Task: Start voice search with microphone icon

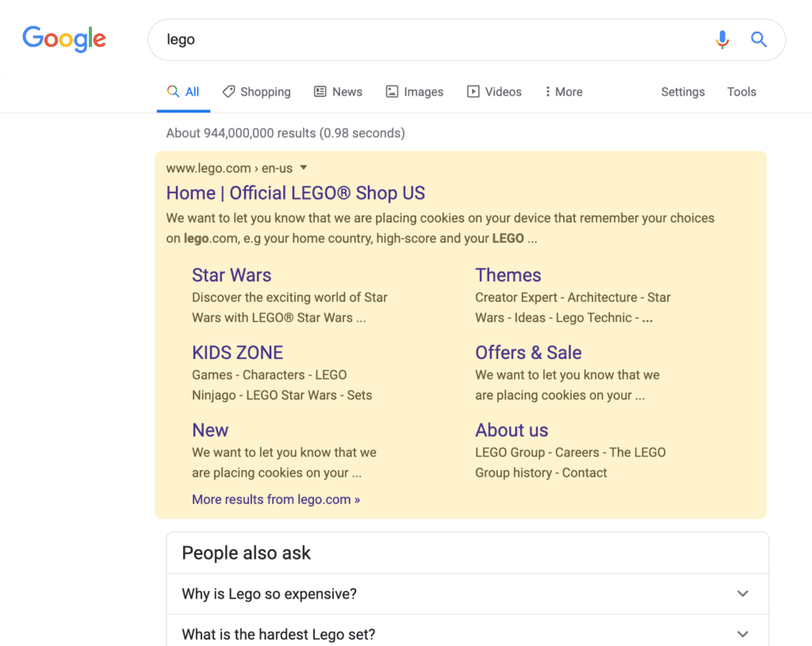Action: pos(722,40)
